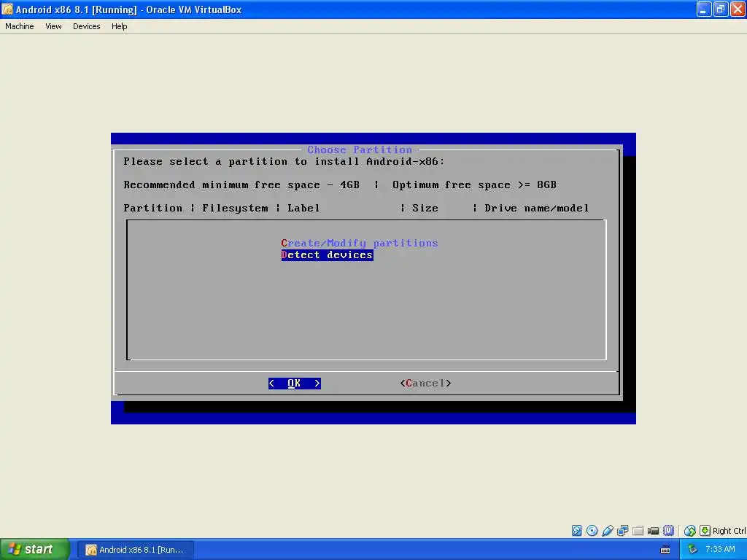Open the Help menu
The image size is (747, 560).
point(119,26)
